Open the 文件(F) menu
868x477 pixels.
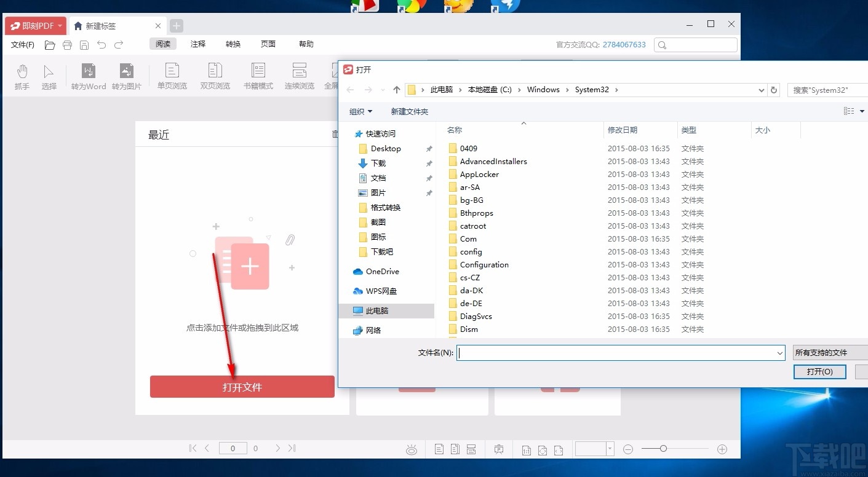pos(23,44)
